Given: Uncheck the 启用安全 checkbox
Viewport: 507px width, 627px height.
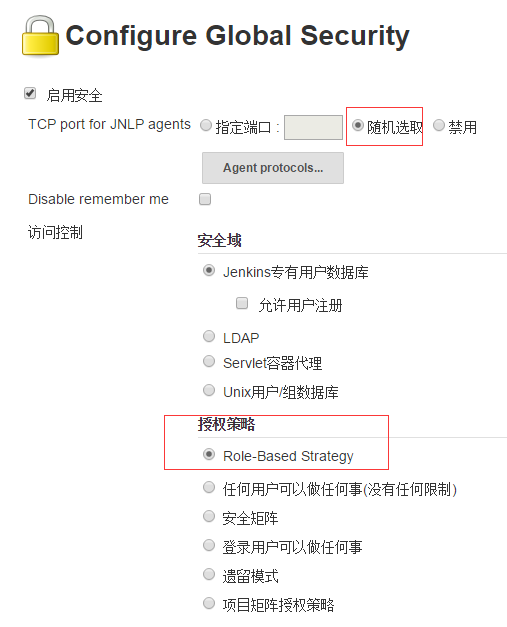Looking at the screenshot, I should coord(30,94).
